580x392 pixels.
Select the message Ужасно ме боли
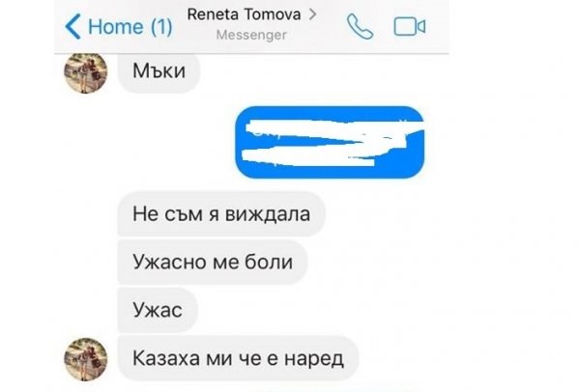[x=213, y=262]
